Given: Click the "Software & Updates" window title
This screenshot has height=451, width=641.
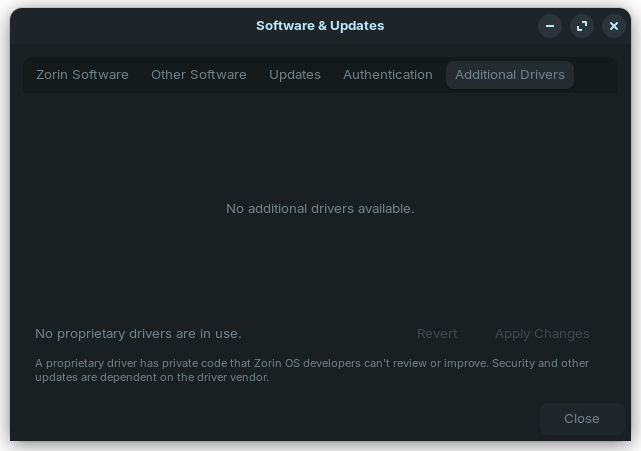Looking at the screenshot, I should (x=320, y=26).
